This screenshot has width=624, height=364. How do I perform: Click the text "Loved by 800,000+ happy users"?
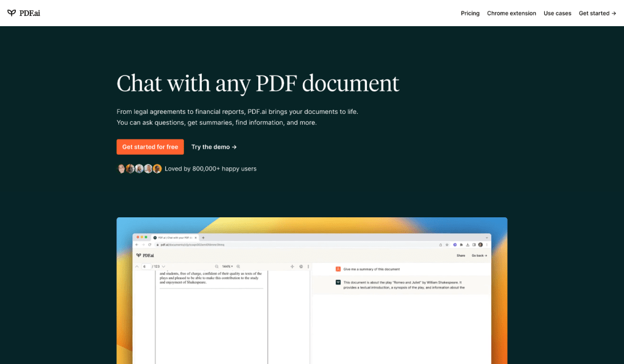click(210, 169)
